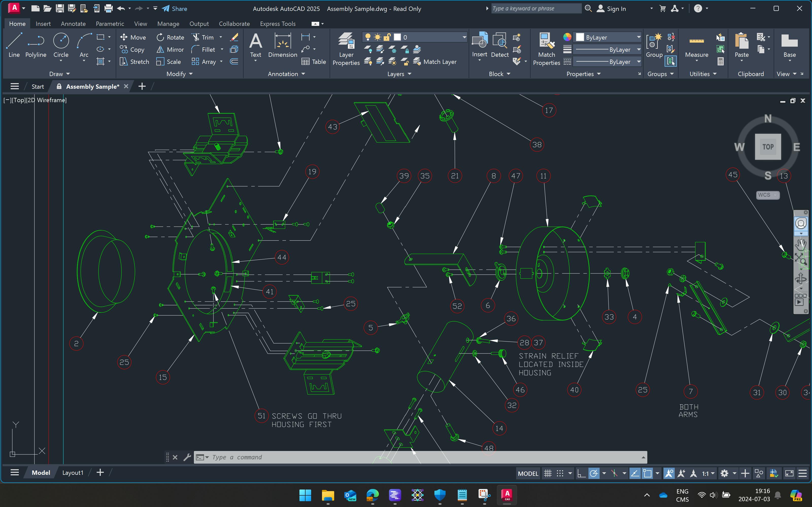Switch to the Annotate ribbon tab

click(73, 24)
